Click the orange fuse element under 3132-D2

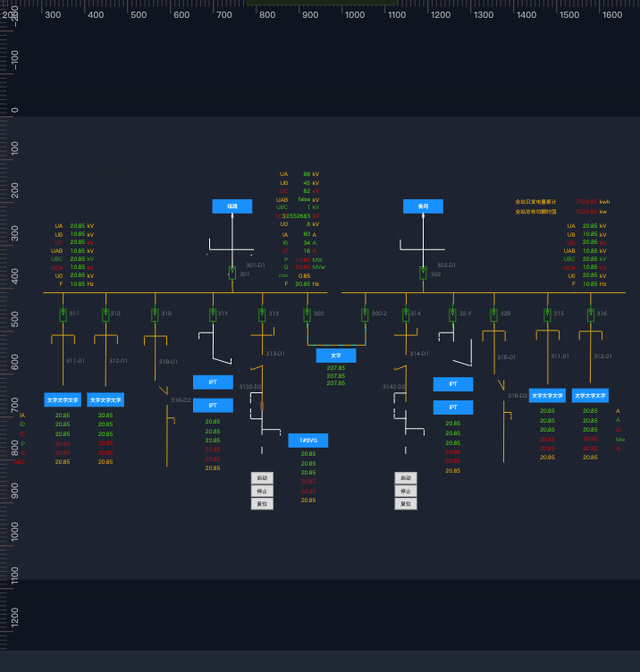[x=262, y=405]
